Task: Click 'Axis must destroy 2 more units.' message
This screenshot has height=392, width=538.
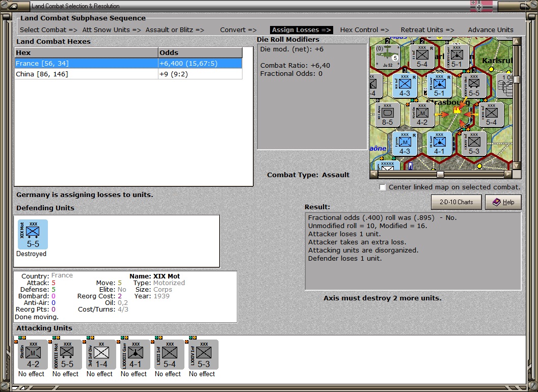Action: (x=383, y=298)
